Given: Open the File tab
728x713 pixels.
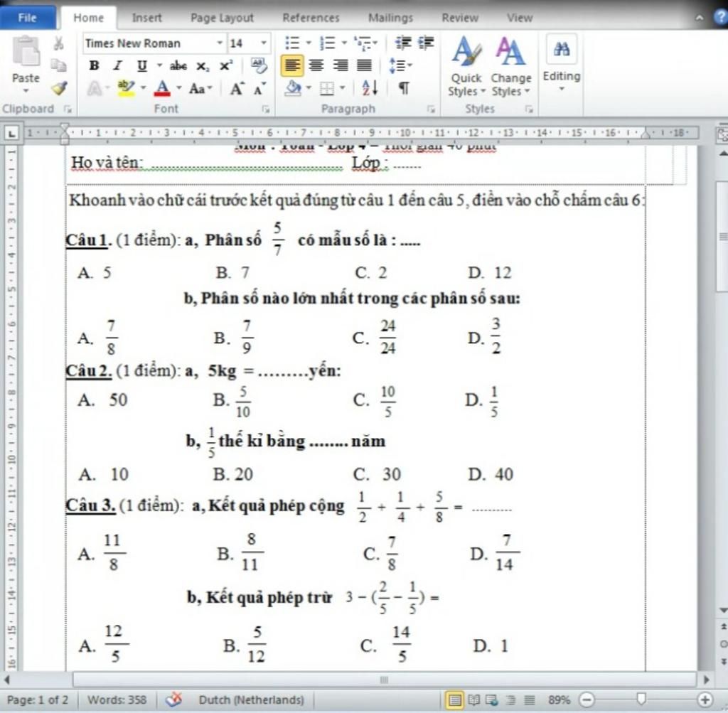Looking at the screenshot, I should click(28, 18).
